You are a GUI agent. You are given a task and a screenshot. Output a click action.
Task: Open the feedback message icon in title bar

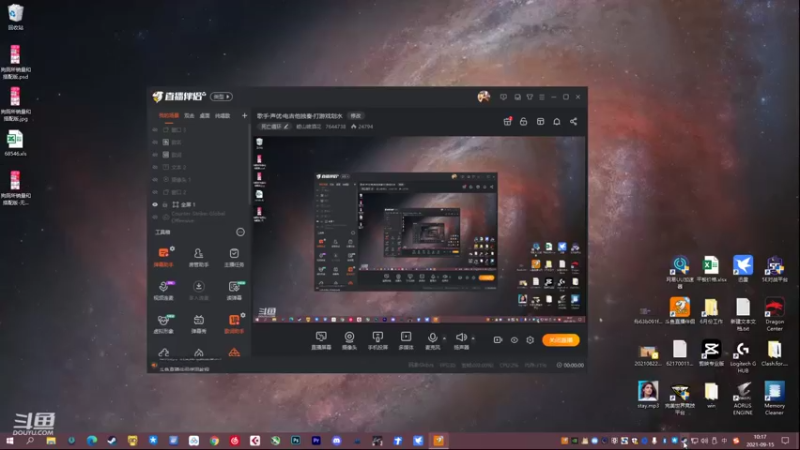tap(504, 97)
